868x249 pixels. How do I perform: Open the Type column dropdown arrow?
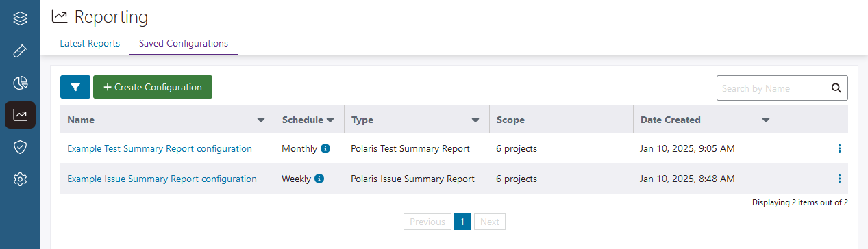(x=475, y=120)
